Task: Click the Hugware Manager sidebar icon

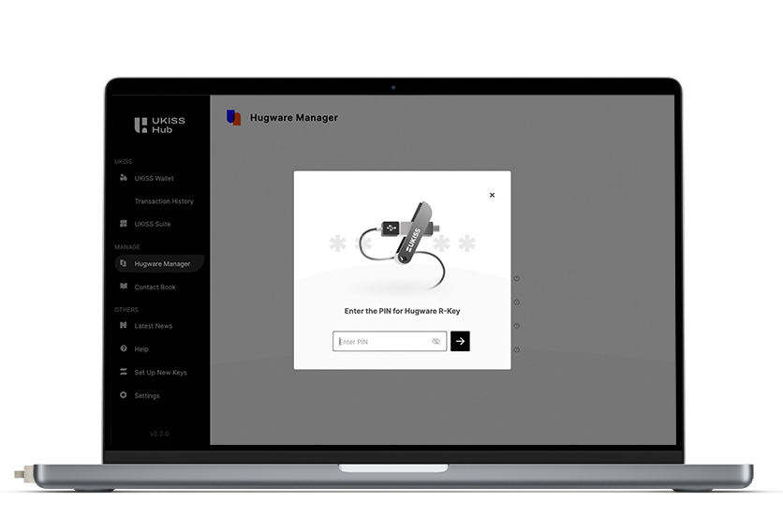Action: (x=124, y=263)
